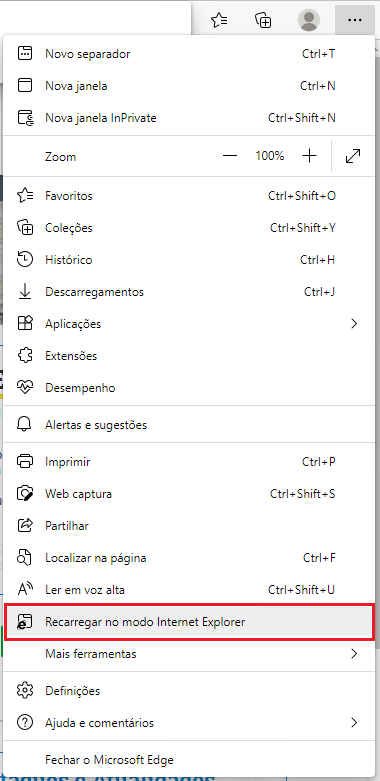Screen dimensions: 380x781
Task: Choose Fechar o Microsoft Edge
Action: pos(189,760)
